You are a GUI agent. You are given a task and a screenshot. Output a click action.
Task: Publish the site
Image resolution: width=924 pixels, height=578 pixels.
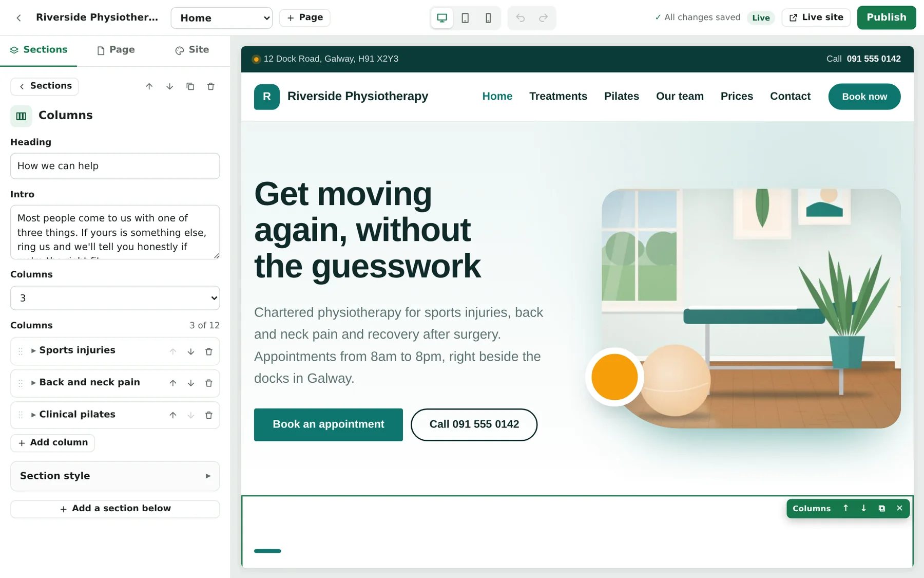click(887, 17)
